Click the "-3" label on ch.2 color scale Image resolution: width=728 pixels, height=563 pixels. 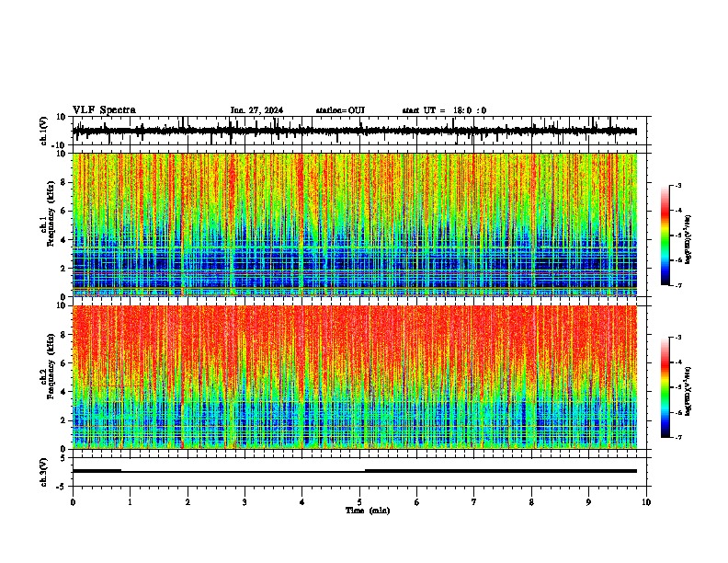coord(678,338)
